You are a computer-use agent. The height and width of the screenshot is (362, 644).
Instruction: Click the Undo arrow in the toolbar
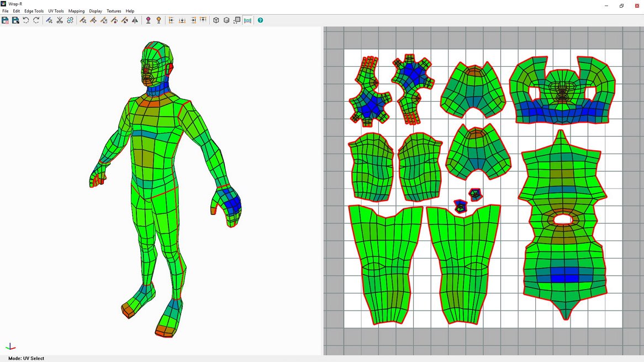coord(25,20)
